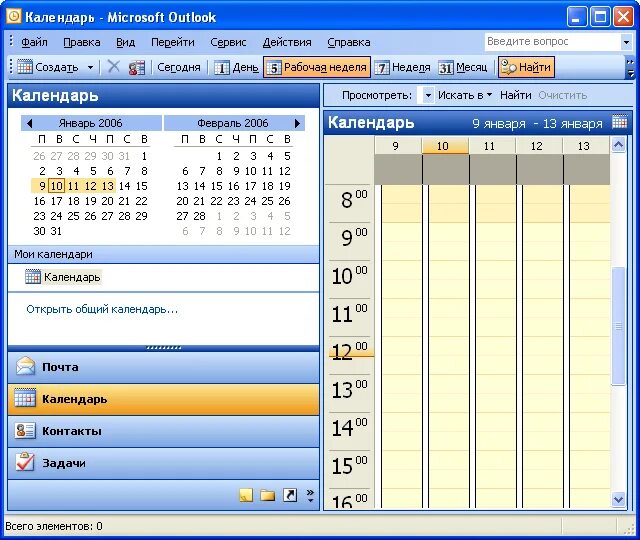Viewport: 640px width, 540px height.
Task: Click the Найти button in search bar
Action: coord(516,96)
